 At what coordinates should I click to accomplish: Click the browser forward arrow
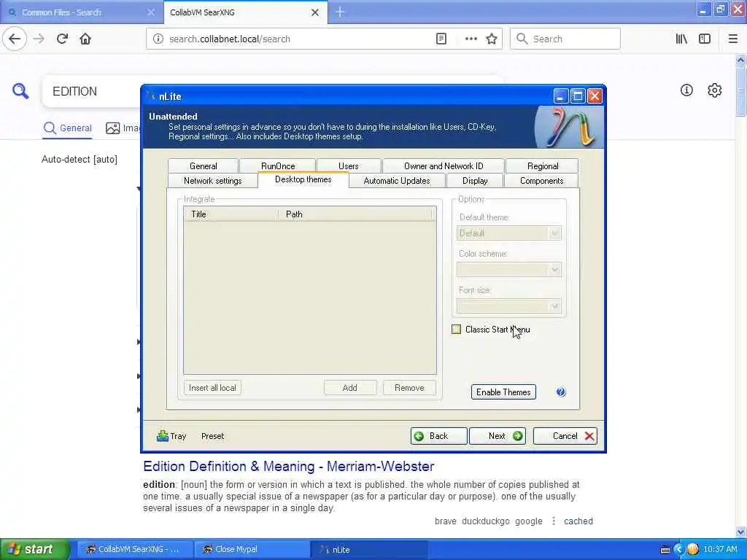click(x=39, y=39)
